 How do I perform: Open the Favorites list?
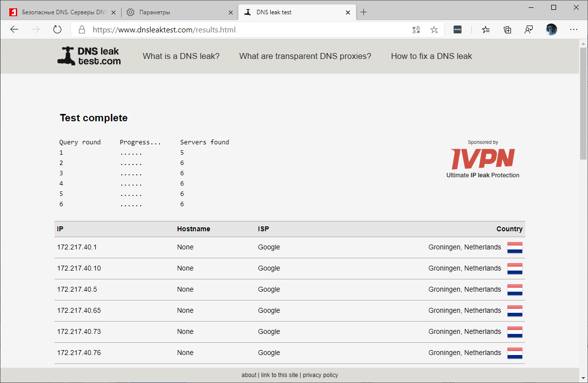tap(486, 29)
